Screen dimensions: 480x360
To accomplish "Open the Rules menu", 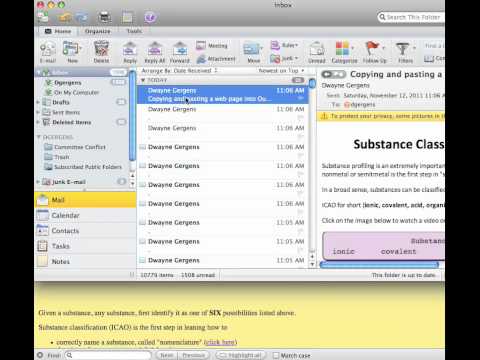I will 284,45.
